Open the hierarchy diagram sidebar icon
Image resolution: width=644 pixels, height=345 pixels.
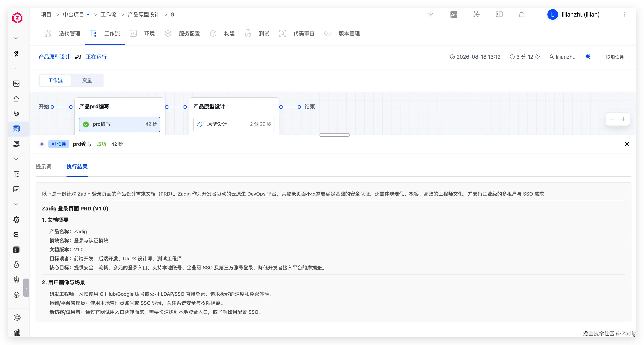coord(17,234)
